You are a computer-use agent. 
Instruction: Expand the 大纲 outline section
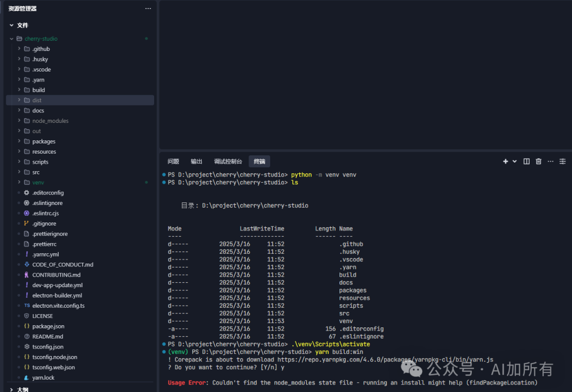(11, 389)
